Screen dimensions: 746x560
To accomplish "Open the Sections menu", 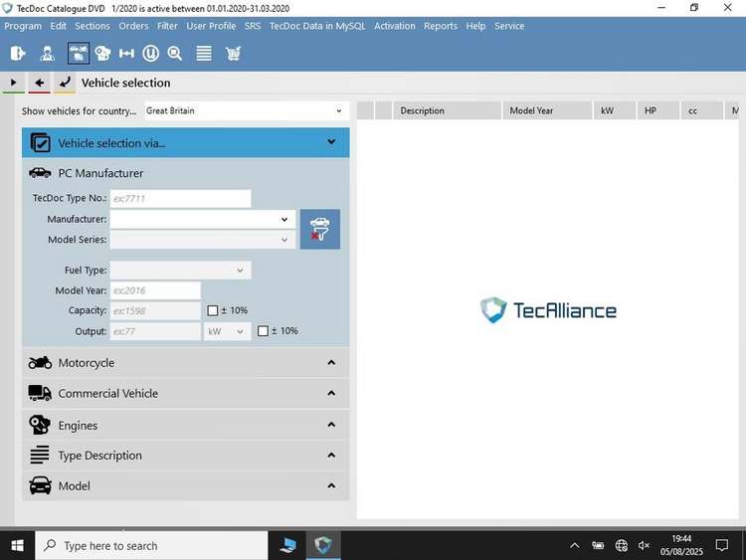I will click(x=93, y=26).
